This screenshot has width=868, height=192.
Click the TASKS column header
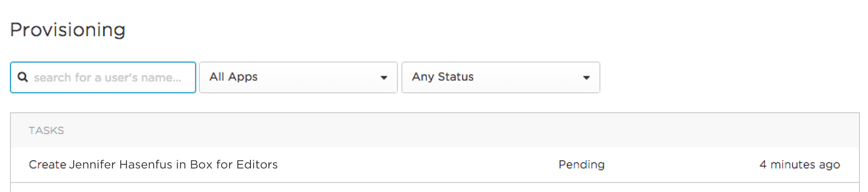click(47, 130)
